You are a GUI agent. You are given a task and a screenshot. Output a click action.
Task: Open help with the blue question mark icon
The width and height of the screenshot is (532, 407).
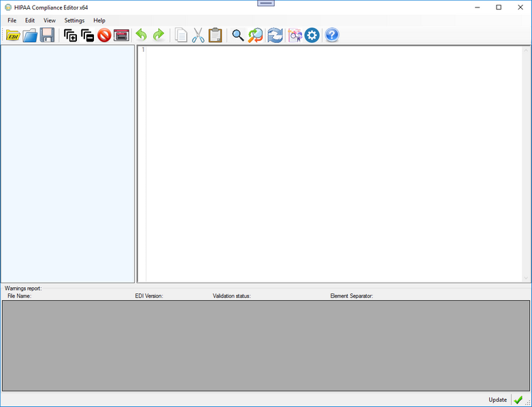332,35
